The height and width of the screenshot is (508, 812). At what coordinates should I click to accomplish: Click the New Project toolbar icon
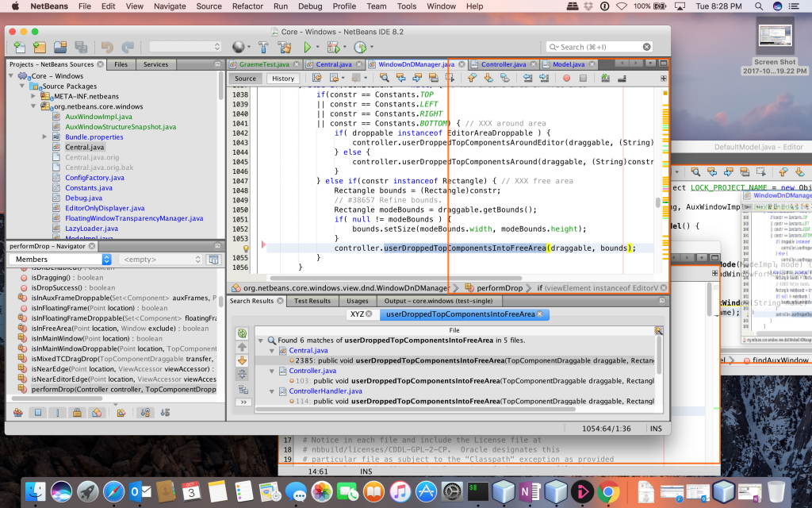[x=40, y=47]
